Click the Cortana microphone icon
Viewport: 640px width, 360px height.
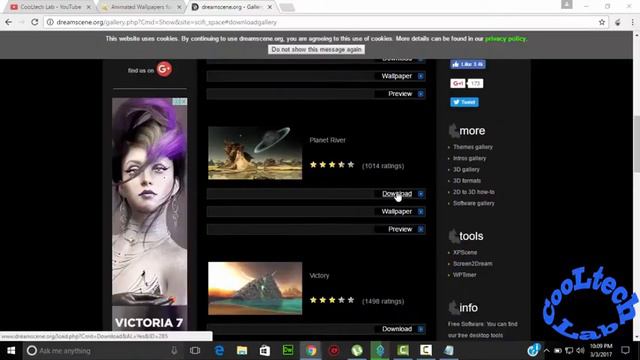(174, 351)
